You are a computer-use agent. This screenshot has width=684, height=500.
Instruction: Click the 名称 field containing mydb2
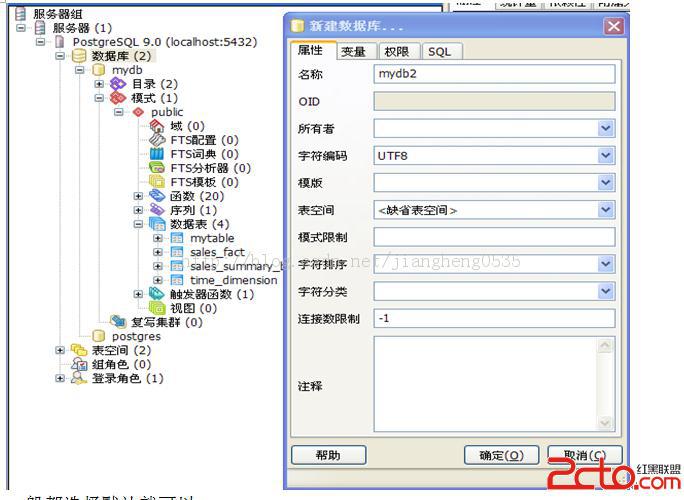(494, 74)
